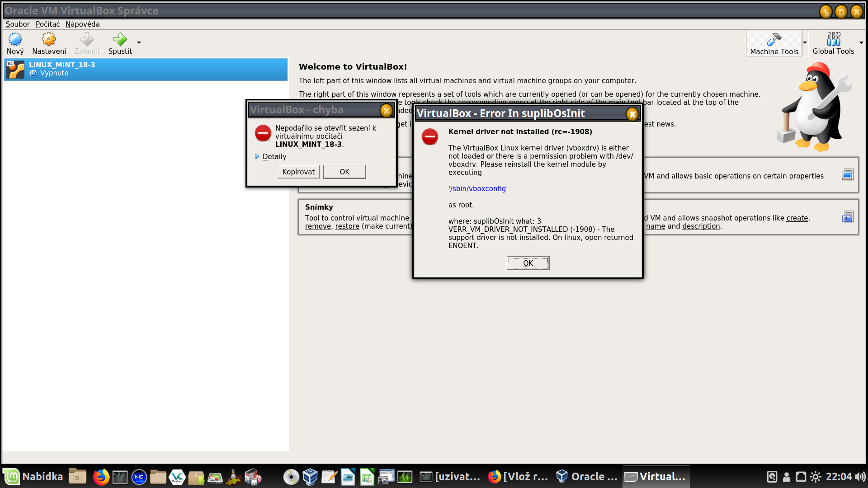The image size is (868, 488).
Task: Open the package installer box icon
Action: [196, 477]
